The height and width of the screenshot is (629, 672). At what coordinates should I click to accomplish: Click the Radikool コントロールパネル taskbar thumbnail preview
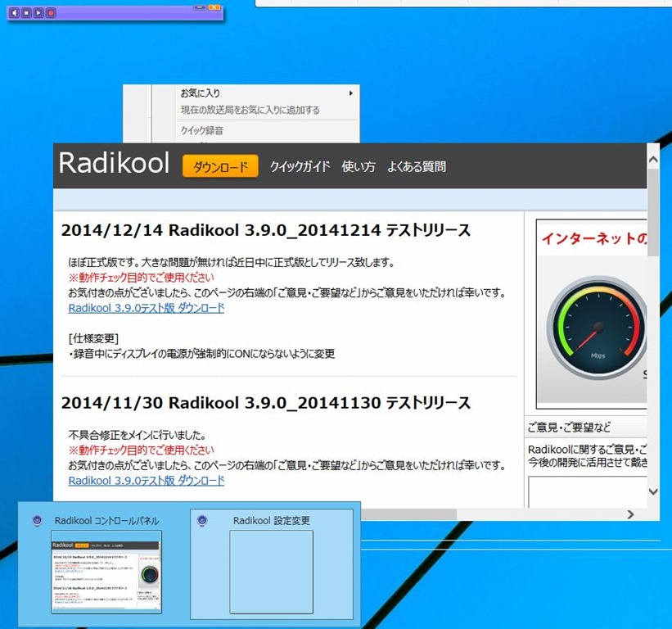(106, 572)
